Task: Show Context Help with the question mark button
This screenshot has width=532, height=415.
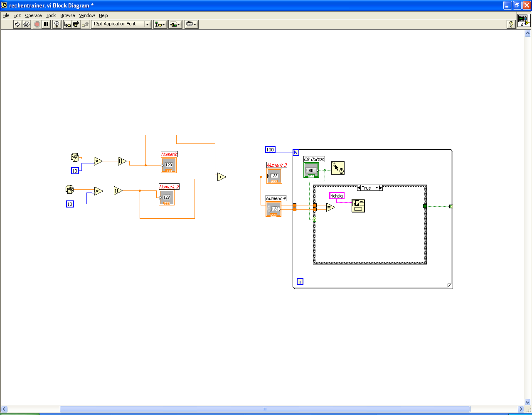Action: 511,24
